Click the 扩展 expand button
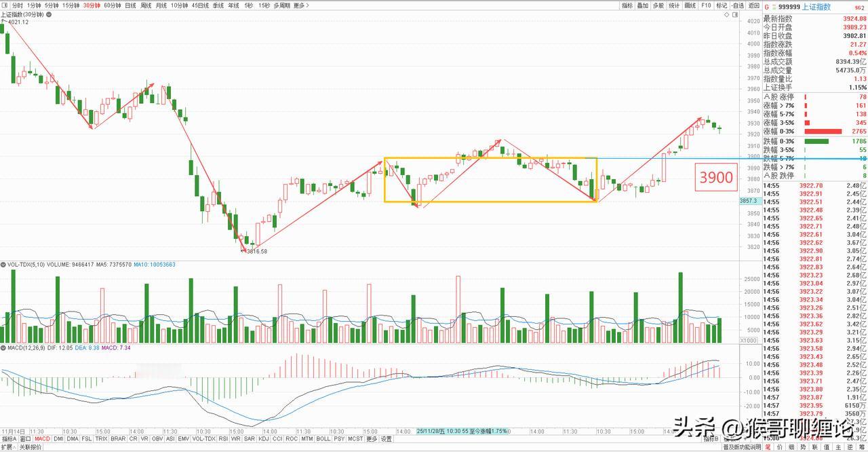 pyautogui.click(x=8, y=447)
